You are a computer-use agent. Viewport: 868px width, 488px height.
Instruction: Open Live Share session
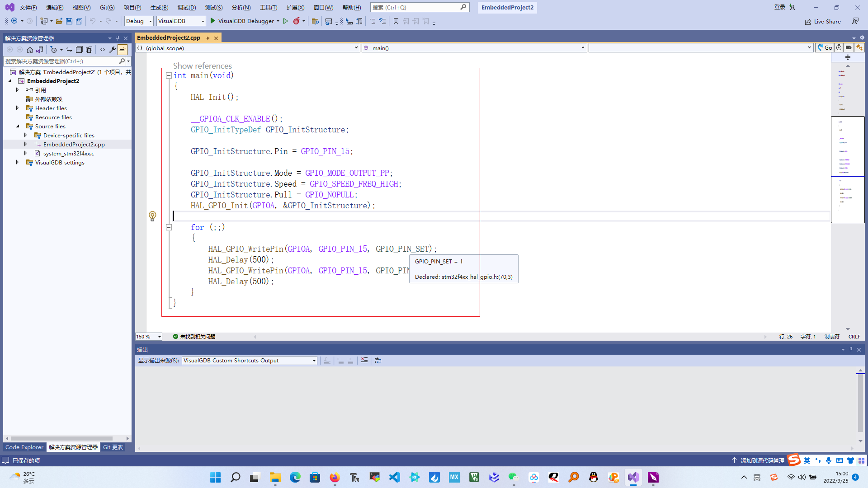(x=823, y=21)
